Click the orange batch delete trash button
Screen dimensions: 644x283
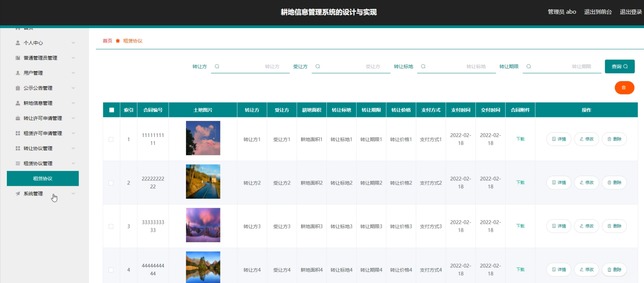(x=624, y=88)
